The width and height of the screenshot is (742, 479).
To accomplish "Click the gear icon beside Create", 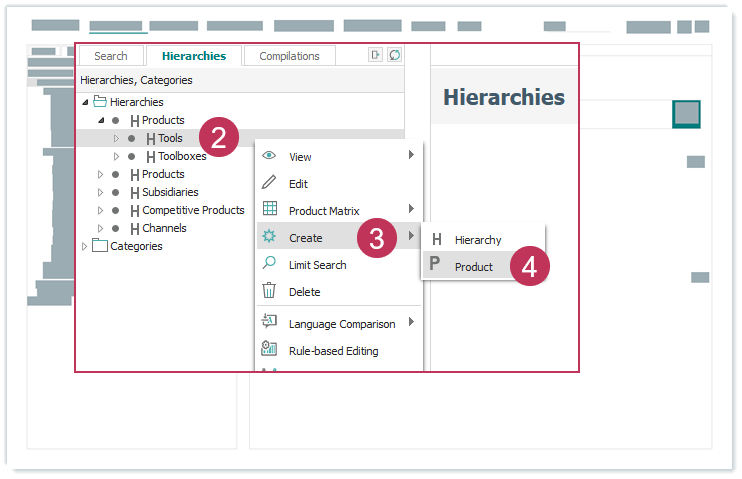I will pyautogui.click(x=269, y=237).
